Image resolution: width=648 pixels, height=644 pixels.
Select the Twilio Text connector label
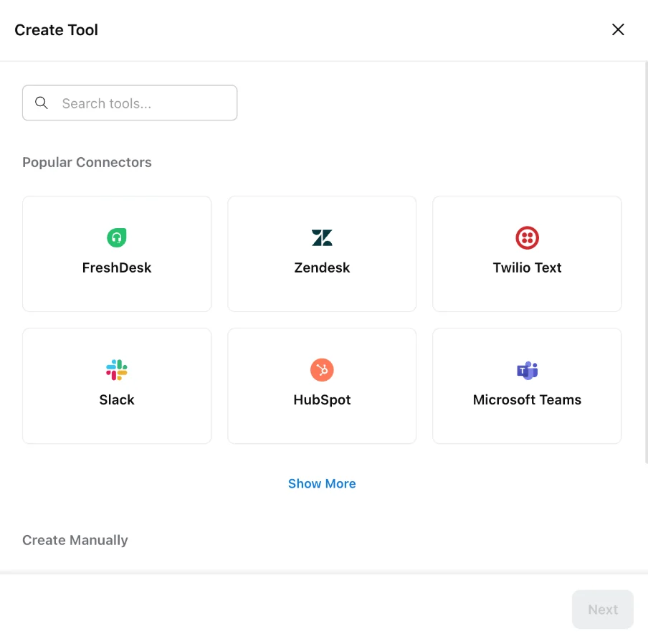tap(527, 267)
